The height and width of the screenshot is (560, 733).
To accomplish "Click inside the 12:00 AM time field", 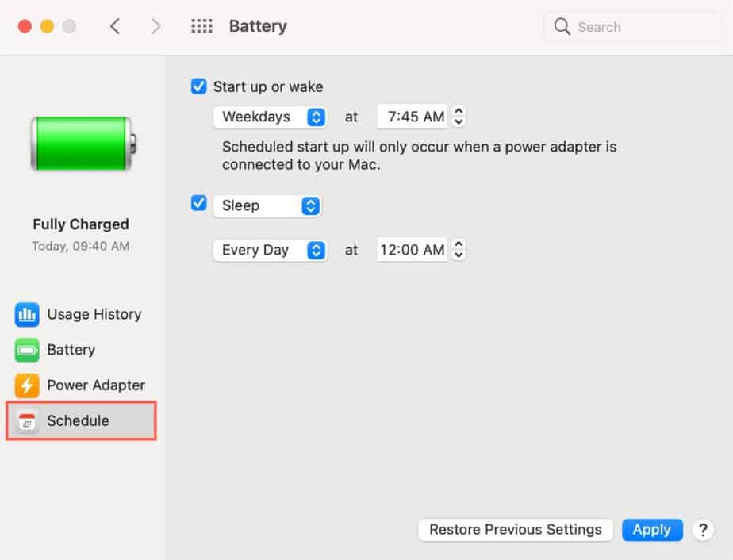I will (x=411, y=249).
